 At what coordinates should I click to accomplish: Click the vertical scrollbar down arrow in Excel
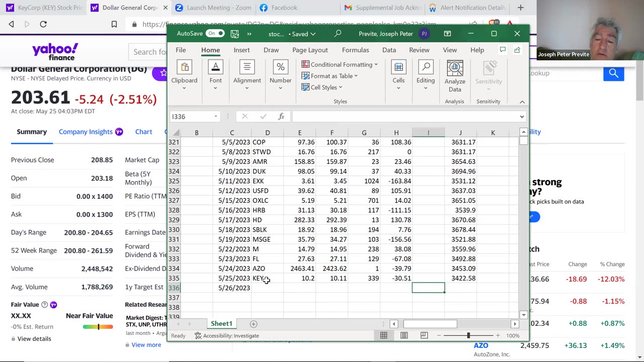pos(523,315)
